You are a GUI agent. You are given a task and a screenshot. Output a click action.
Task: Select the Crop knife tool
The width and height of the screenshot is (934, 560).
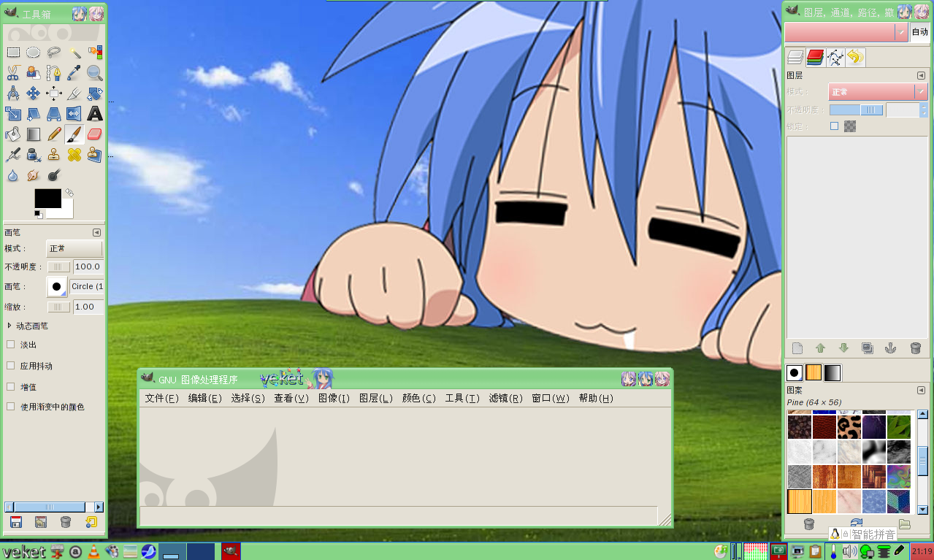coord(74,93)
